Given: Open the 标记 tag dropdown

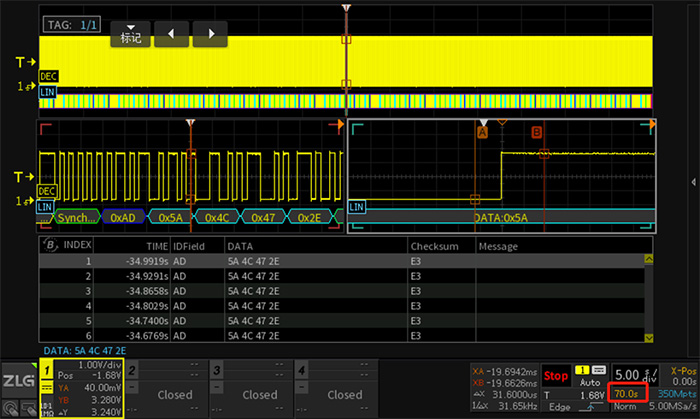Looking at the screenshot, I should point(131,35).
